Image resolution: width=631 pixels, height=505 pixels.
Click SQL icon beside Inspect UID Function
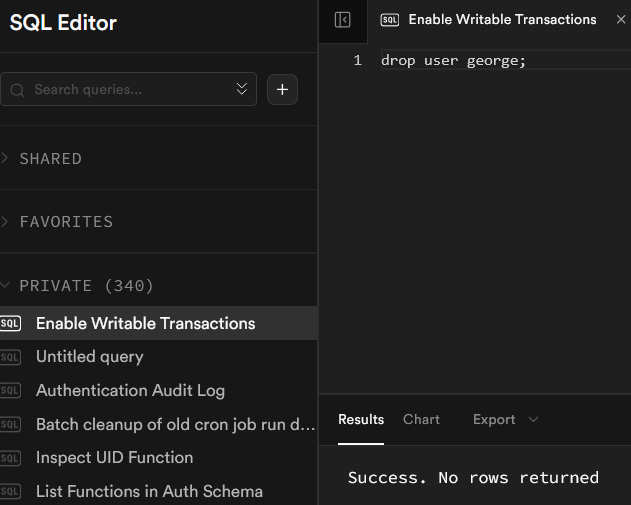point(11,458)
